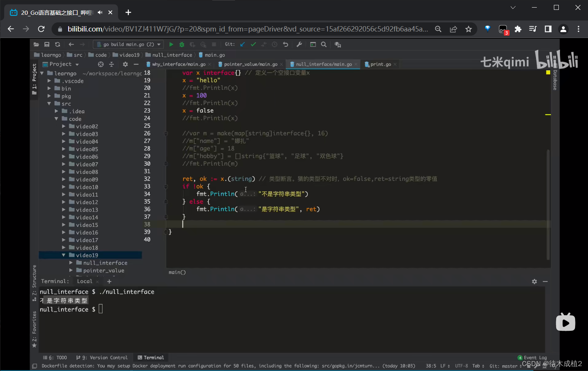Image resolution: width=588 pixels, height=371 pixels.
Task: Open 9: Version Control tool window
Action: click(102, 357)
